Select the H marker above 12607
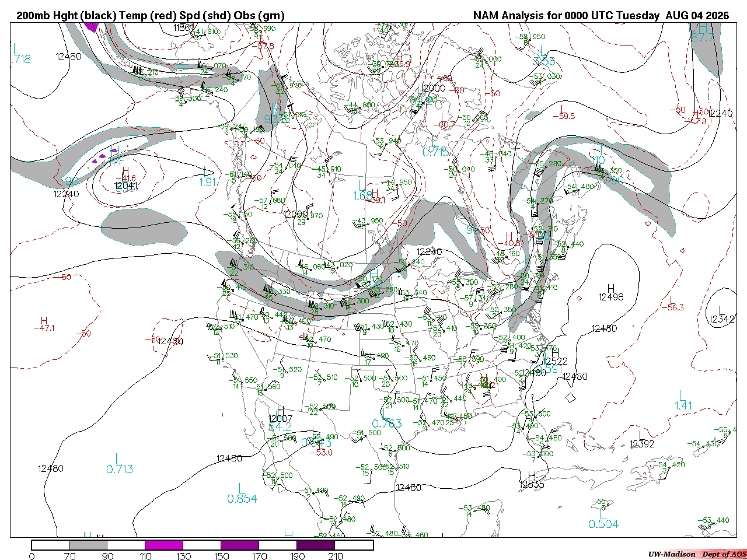 [281, 410]
